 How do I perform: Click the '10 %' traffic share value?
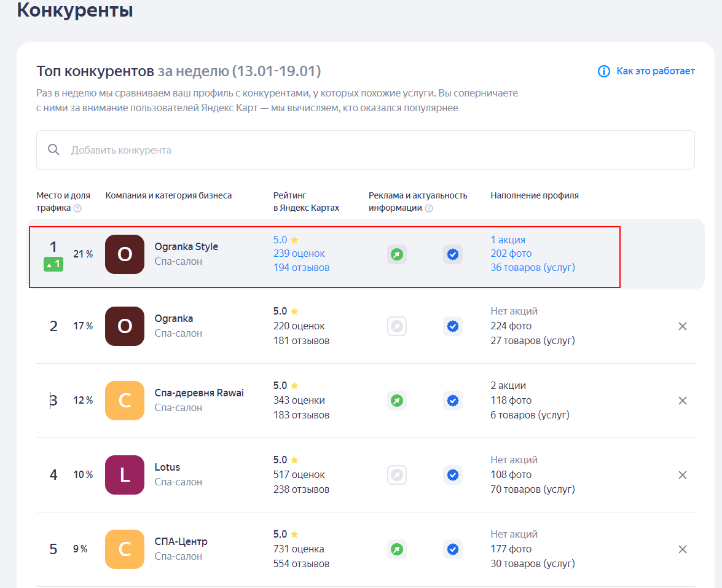(x=83, y=474)
